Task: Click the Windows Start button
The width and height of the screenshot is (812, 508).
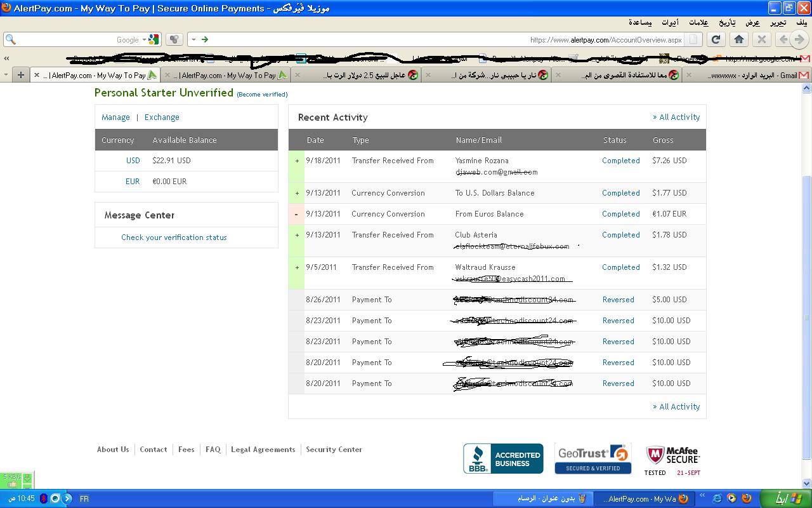Action: (785, 499)
